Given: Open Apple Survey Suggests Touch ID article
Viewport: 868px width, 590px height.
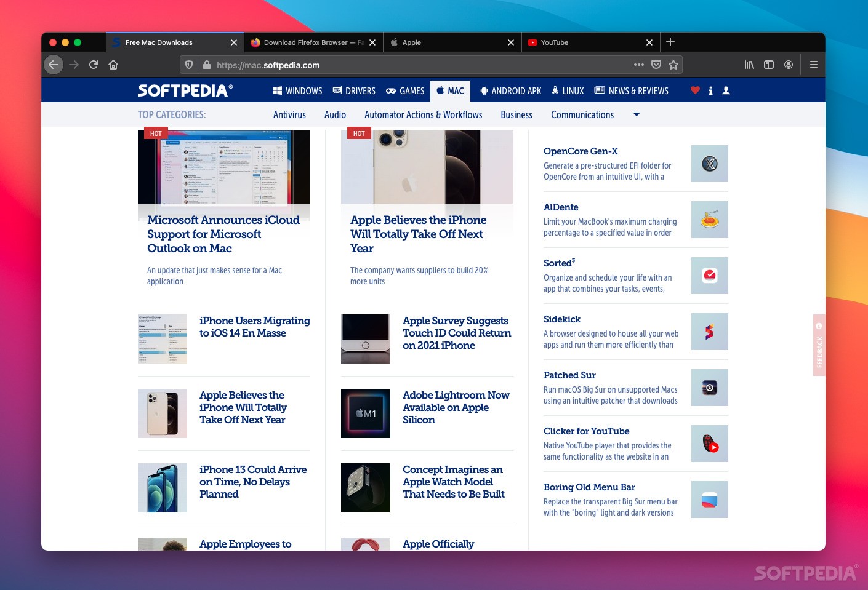Looking at the screenshot, I should coord(457,333).
